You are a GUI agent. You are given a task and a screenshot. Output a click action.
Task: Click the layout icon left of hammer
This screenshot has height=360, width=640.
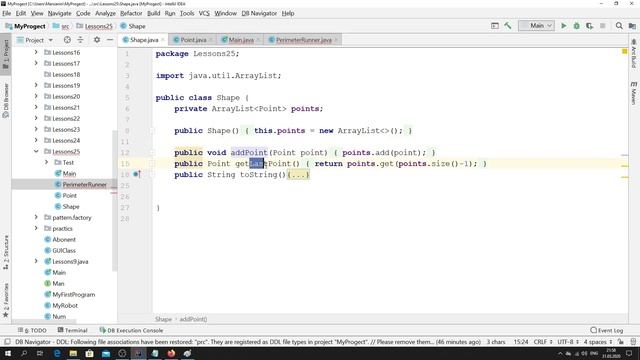pyautogui.click(x=495, y=26)
